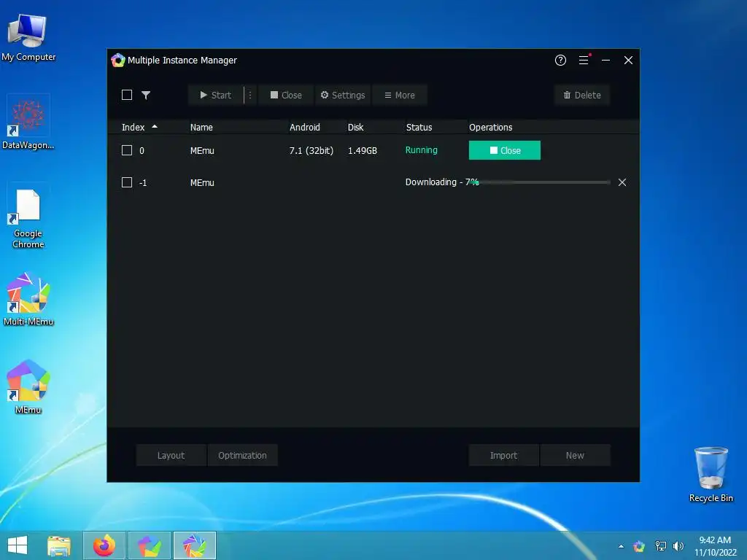
Task: Open MEmu desktop shortcut
Action: click(28, 387)
